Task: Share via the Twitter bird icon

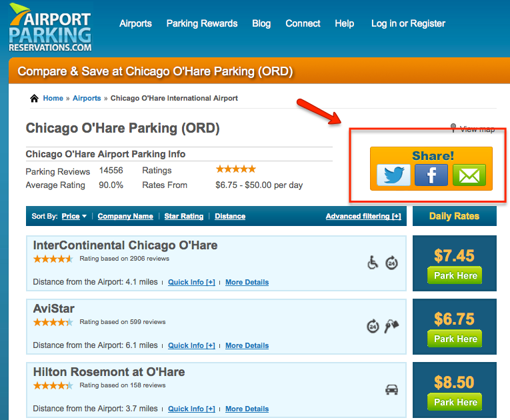Action: pos(393,175)
